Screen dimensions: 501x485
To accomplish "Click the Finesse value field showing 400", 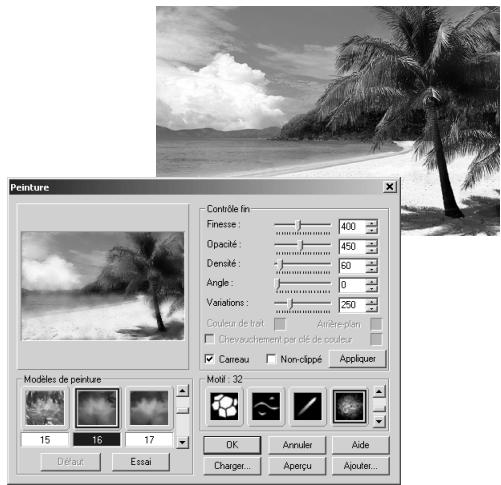I will click(352, 227).
